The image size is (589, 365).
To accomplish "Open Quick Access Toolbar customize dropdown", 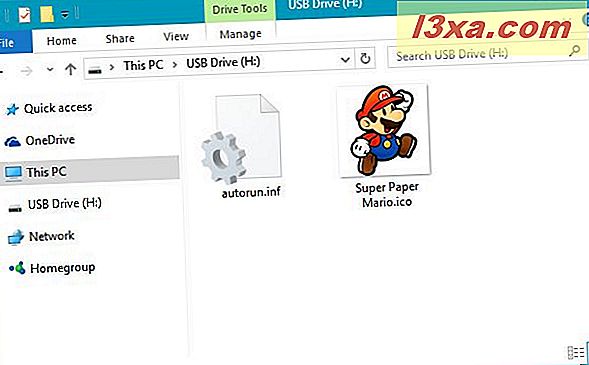I will (65, 14).
